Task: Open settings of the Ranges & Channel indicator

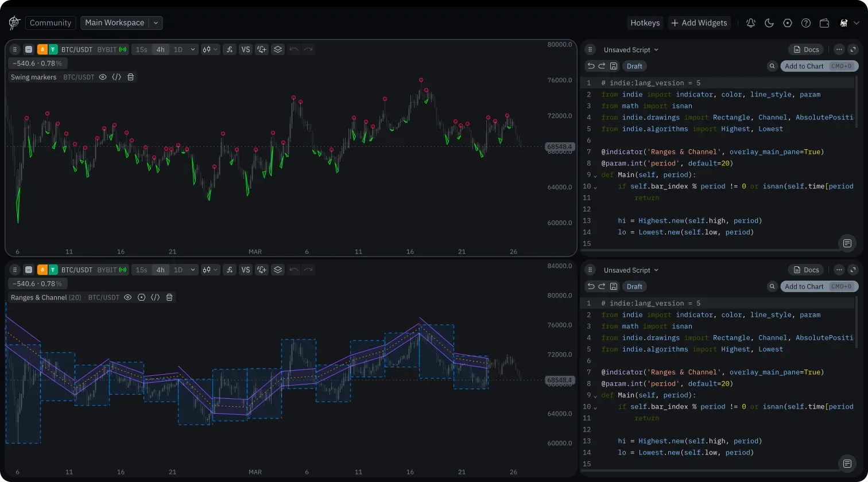Action: click(141, 297)
